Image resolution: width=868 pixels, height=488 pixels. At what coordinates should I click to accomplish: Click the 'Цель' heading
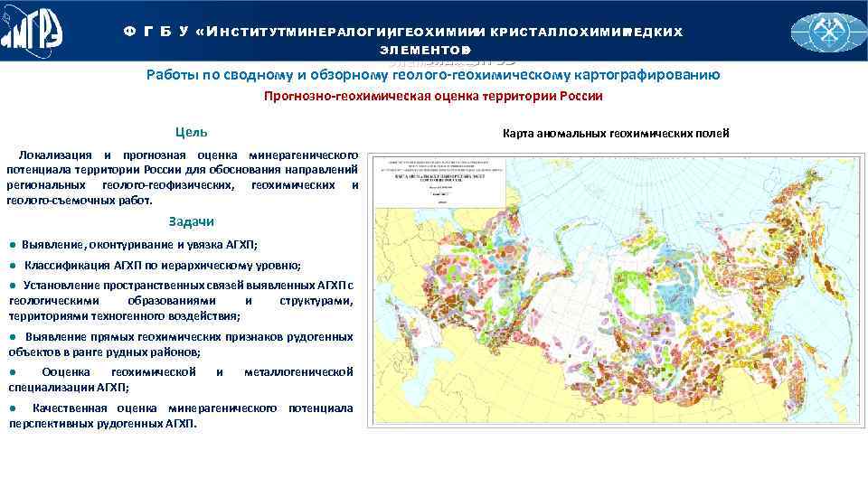click(191, 132)
